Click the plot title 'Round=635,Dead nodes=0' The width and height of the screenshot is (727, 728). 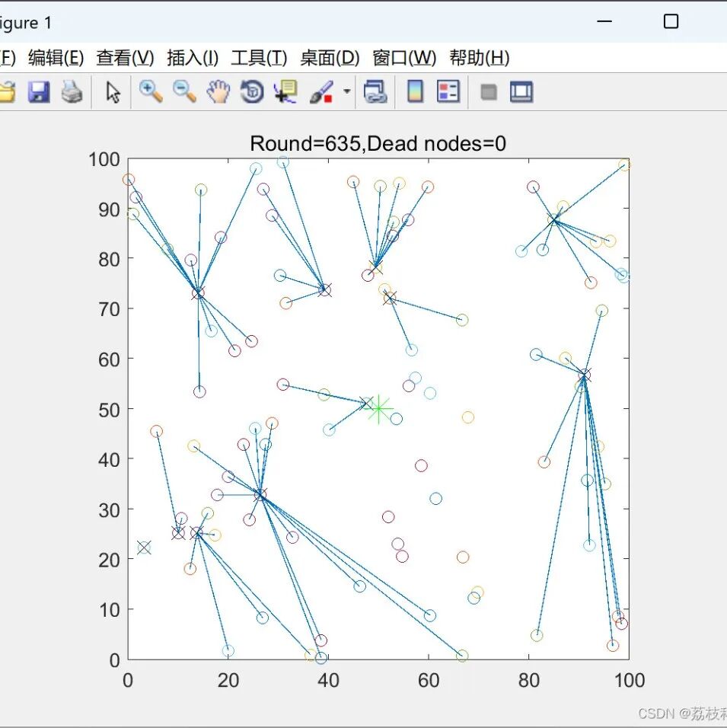378,143
